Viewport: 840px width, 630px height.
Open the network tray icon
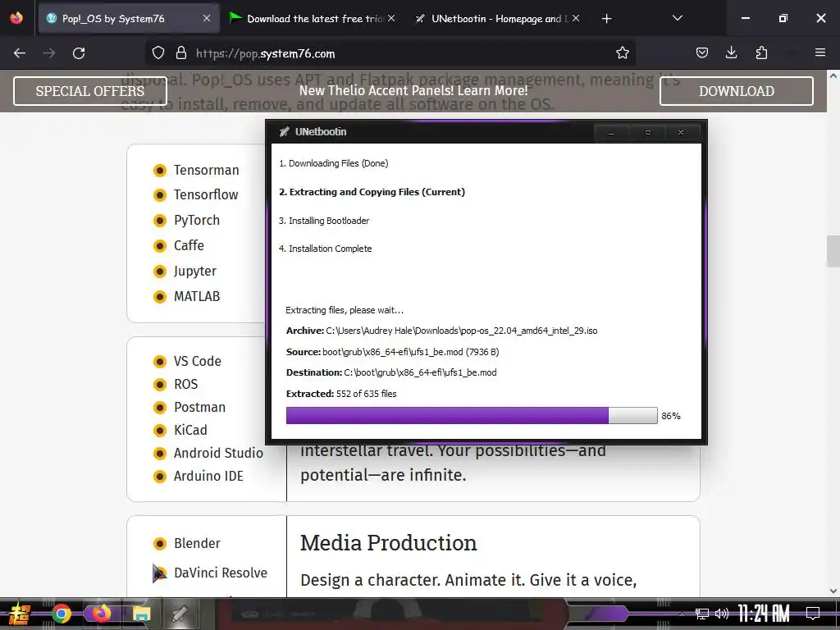(x=702, y=614)
